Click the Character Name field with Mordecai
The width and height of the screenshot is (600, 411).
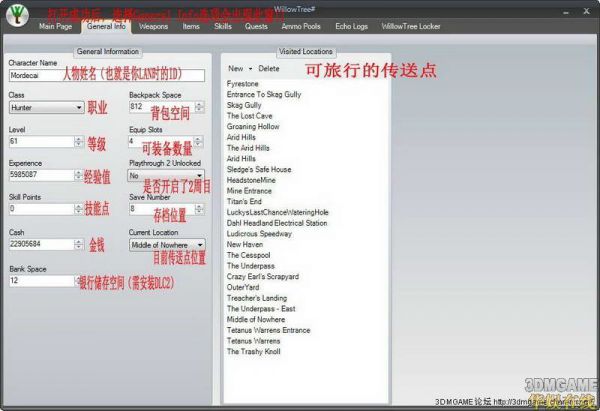105,75
